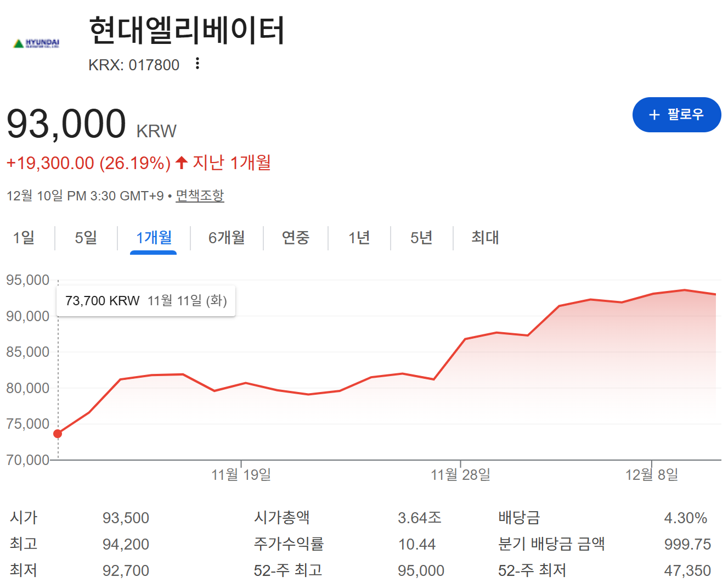The height and width of the screenshot is (588, 728).
Task: Click the 시가총액 value 3.64조
Action: point(420,518)
